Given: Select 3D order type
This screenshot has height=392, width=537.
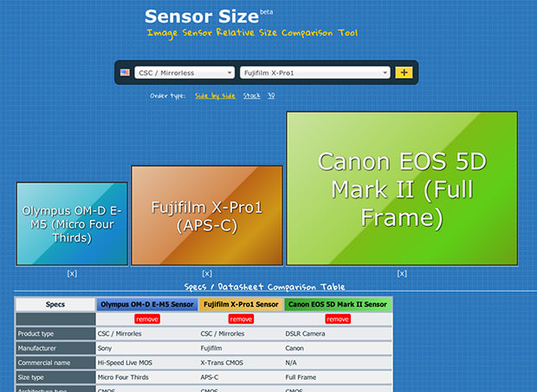Looking at the screenshot, I should (271, 95).
